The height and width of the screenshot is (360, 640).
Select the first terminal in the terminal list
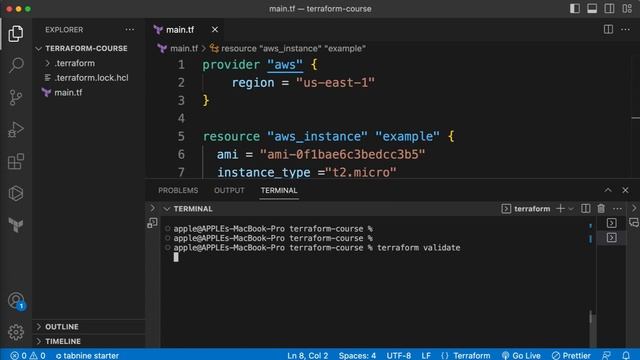[611, 223]
